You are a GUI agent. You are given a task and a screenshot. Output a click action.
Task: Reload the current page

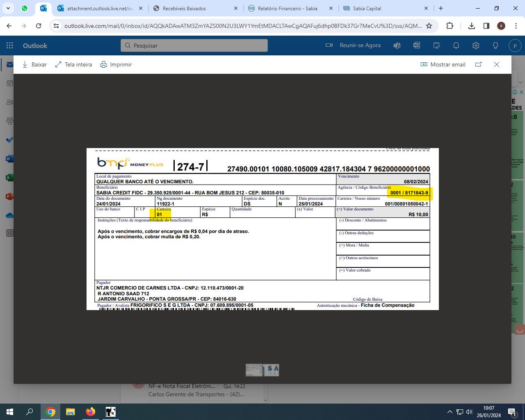[x=39, y=26]
